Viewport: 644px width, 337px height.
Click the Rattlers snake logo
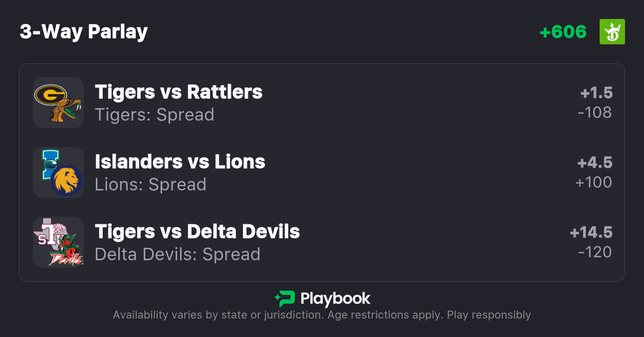(66, 111)
